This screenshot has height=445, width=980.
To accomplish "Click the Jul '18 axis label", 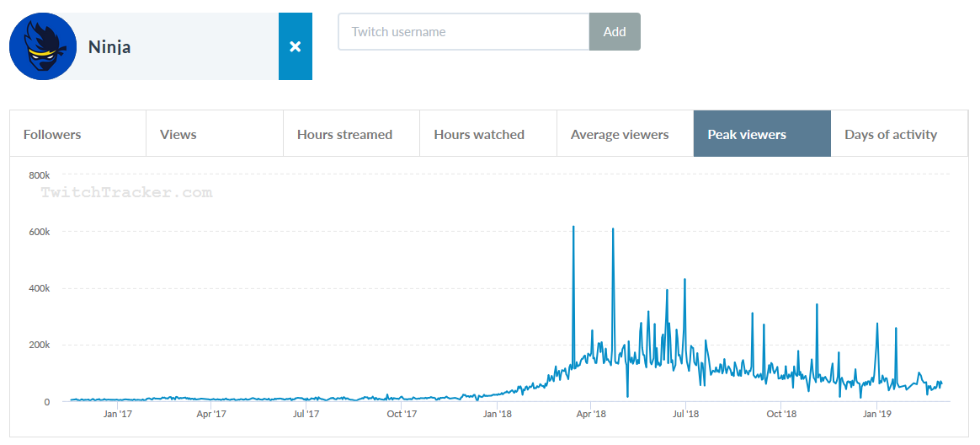I will click(685, 414).
